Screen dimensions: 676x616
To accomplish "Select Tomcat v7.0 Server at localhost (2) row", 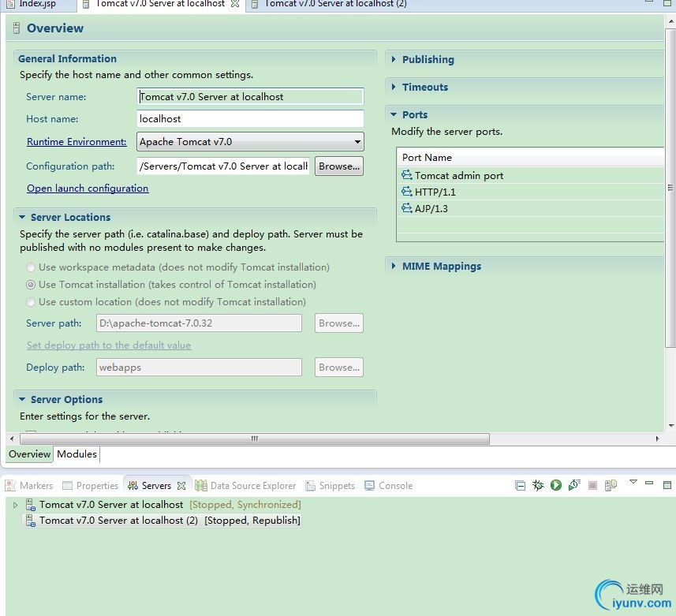I will click(162, 521).
